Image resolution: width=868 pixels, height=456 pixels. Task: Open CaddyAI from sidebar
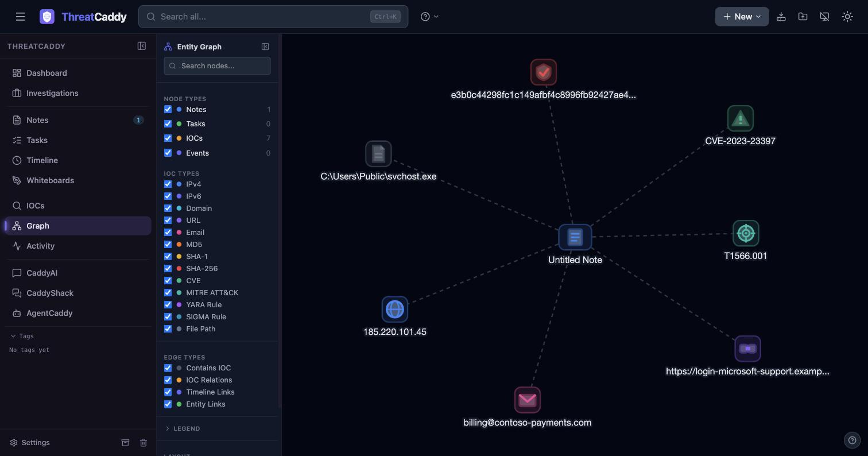coord(77,273)
